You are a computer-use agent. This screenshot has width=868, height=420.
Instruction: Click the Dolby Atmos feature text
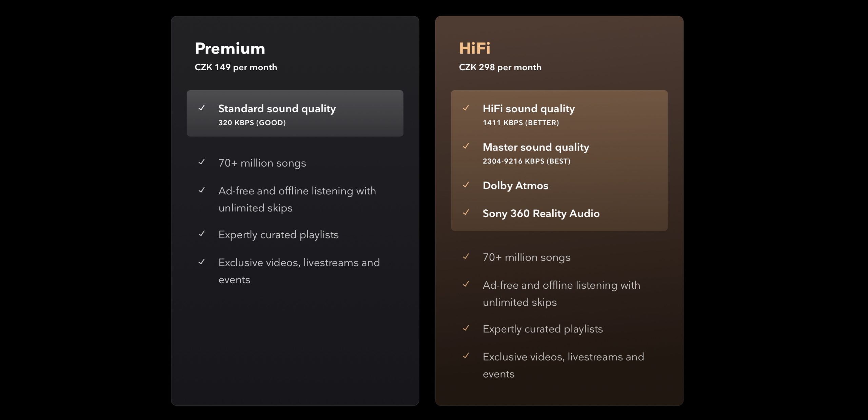(515, 186)
